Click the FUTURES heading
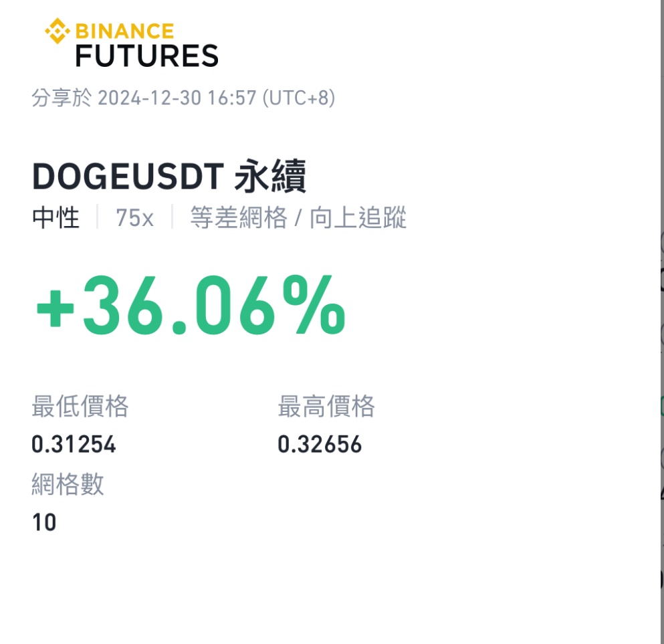 (x=146, y=56)
